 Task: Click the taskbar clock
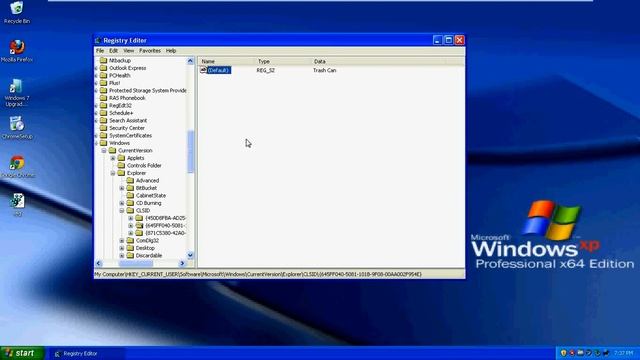click(x=623, y=353)
